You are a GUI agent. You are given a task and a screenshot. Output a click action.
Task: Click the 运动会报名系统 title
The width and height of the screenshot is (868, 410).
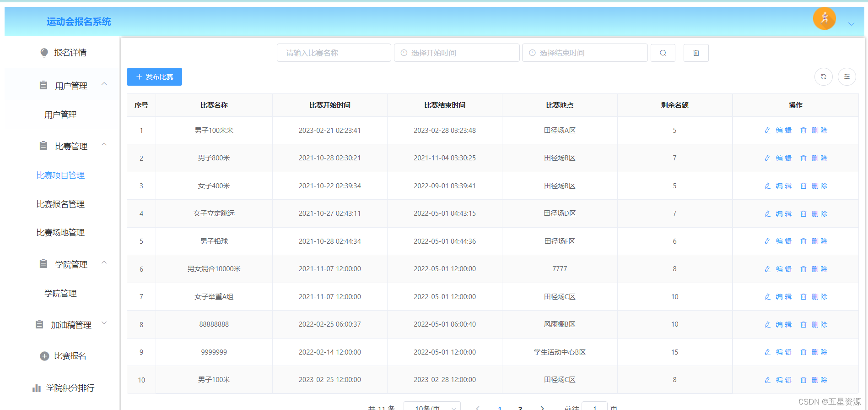click(79, 22)
